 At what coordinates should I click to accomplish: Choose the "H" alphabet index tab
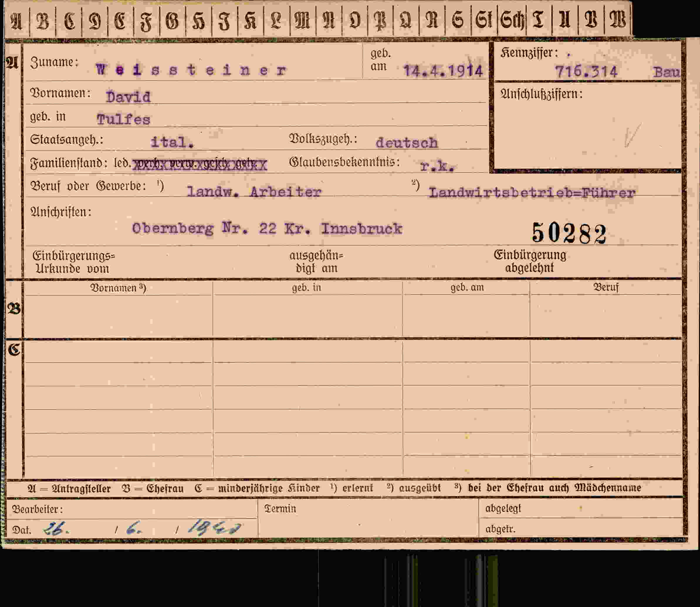pyautogui.click(x=198, y=20)
